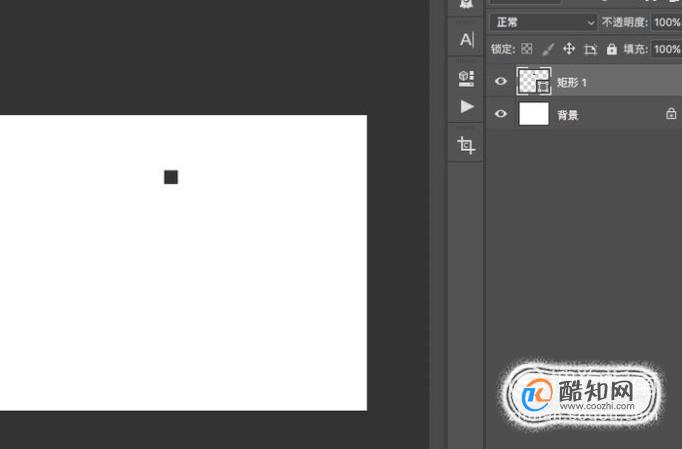The width and height of the screenshot is (682, 449).
Task: Lock position move icon
Action: tap(569, 49)
